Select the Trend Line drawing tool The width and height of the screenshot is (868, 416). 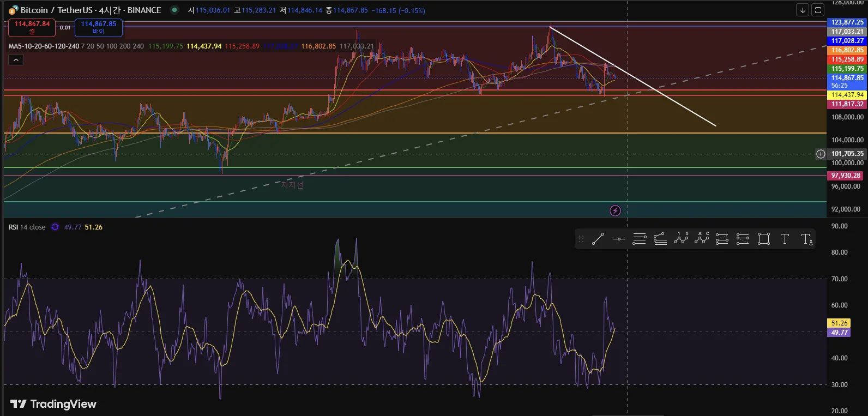pyautogui.click(x=598, y=239)
